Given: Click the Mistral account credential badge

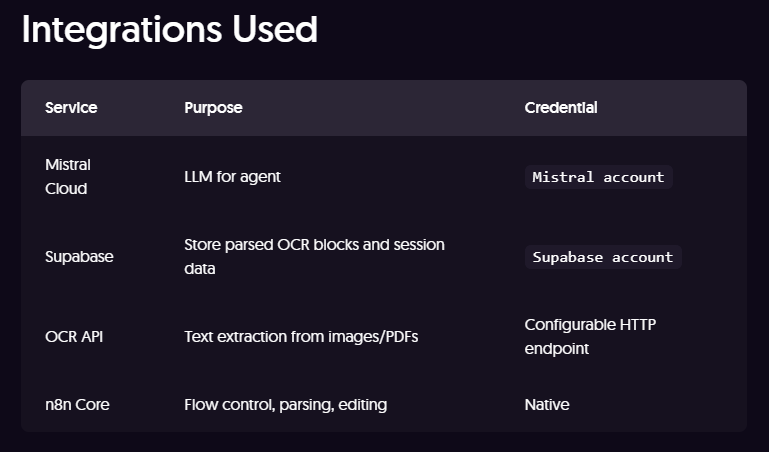Looking at the screenshot, I should [x=598, y=177].
